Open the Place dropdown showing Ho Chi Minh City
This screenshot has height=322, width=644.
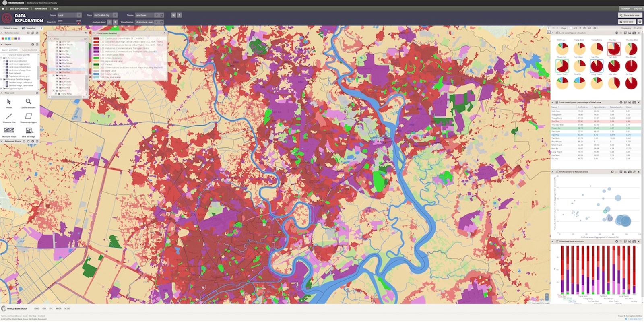105,15
